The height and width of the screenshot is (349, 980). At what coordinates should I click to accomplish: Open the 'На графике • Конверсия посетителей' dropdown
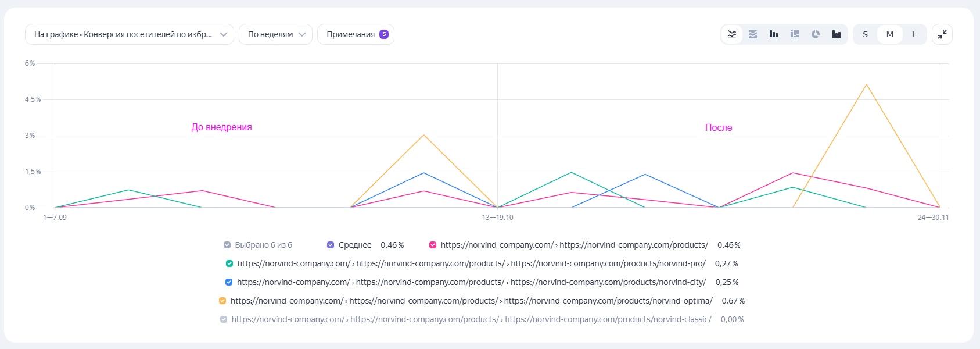(x=130, y=34)
